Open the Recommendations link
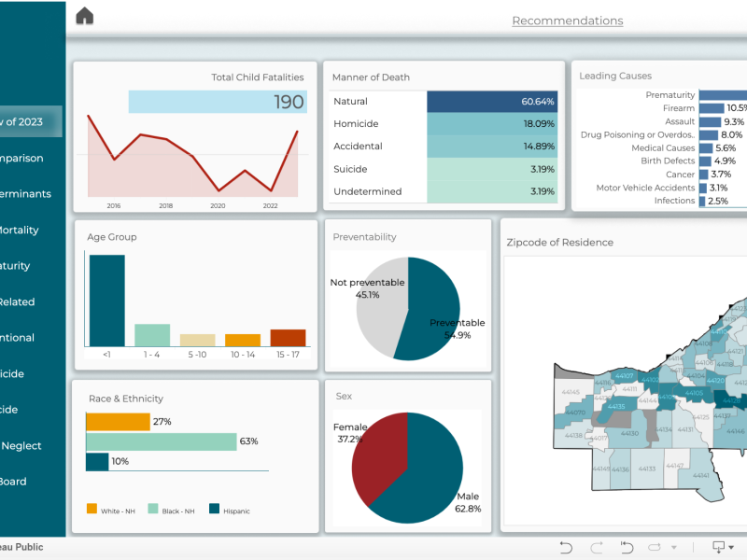747x560 pixels. (567, 21)
